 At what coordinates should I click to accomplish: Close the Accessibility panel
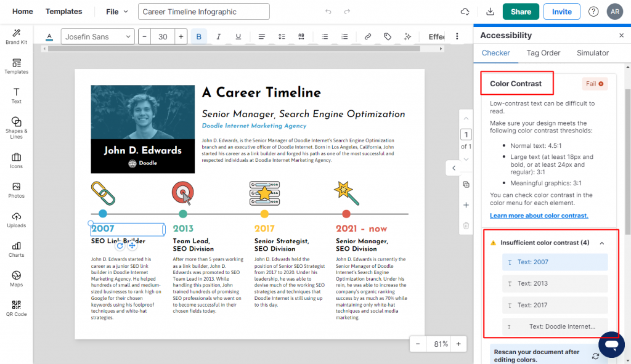click(x=621, y=35)
